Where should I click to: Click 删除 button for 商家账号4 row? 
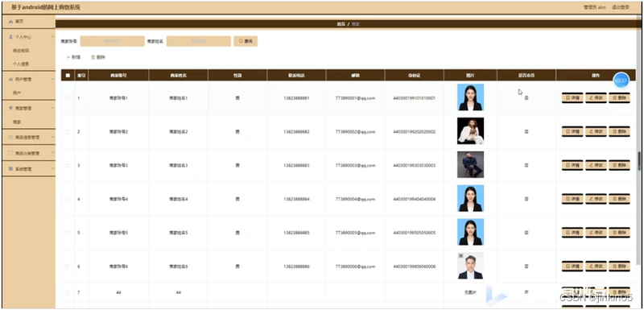coord(619,199)
